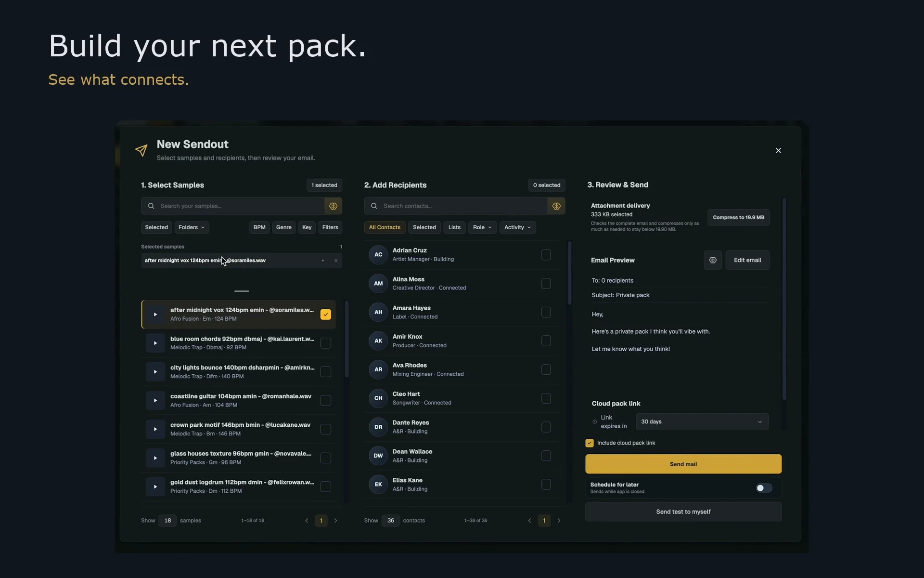Uncheck the after midnight vox sample checkbox
The width and height of the screenshot is (924, 578).
point(326,315)
